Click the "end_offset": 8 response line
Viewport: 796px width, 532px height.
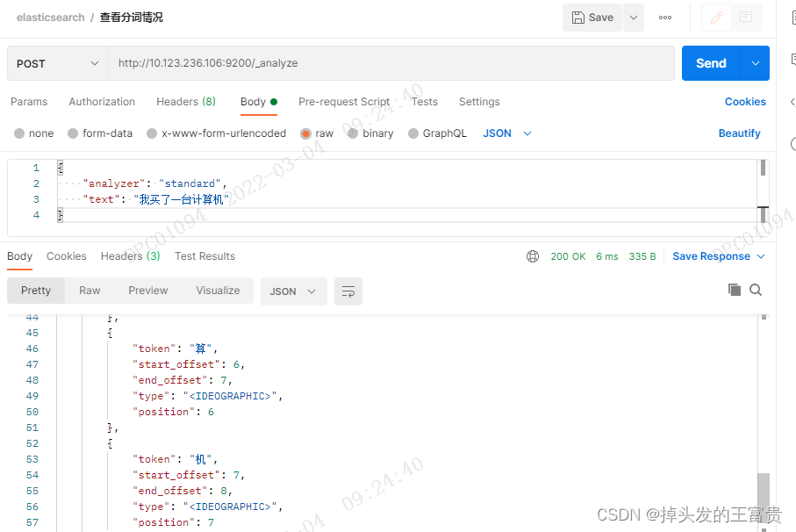[x=183, y=491]
